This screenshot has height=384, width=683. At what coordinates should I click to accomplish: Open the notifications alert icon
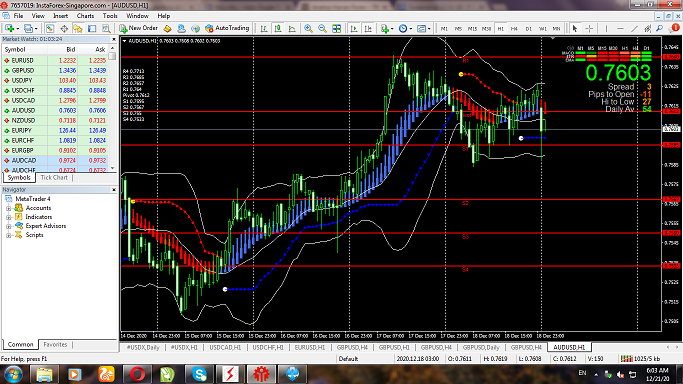tap(674, 28)
